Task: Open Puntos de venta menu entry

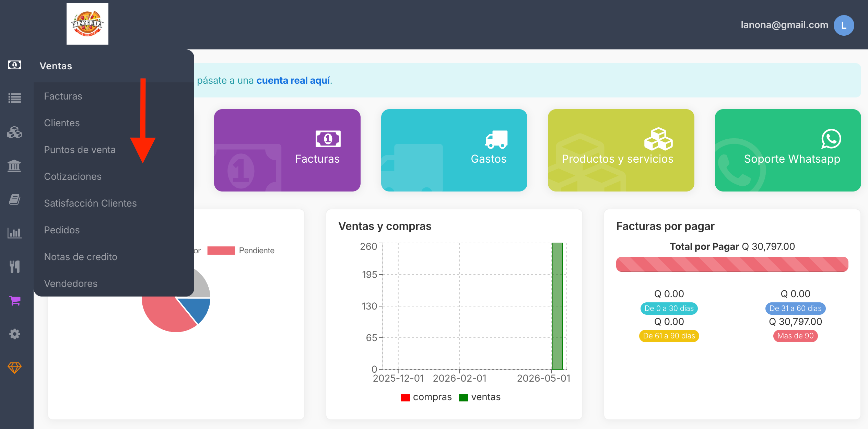Action: point(80,150)
